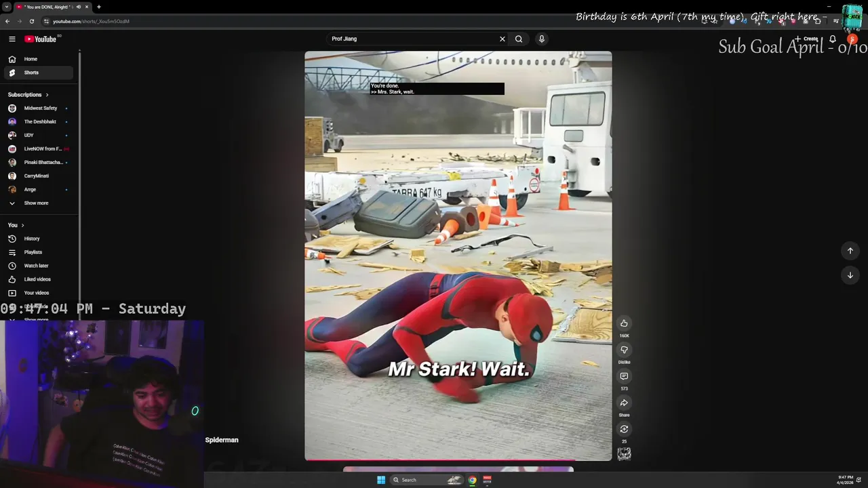Open the UDY subscription
Screen dimensions: 868x488
[38, 136]
